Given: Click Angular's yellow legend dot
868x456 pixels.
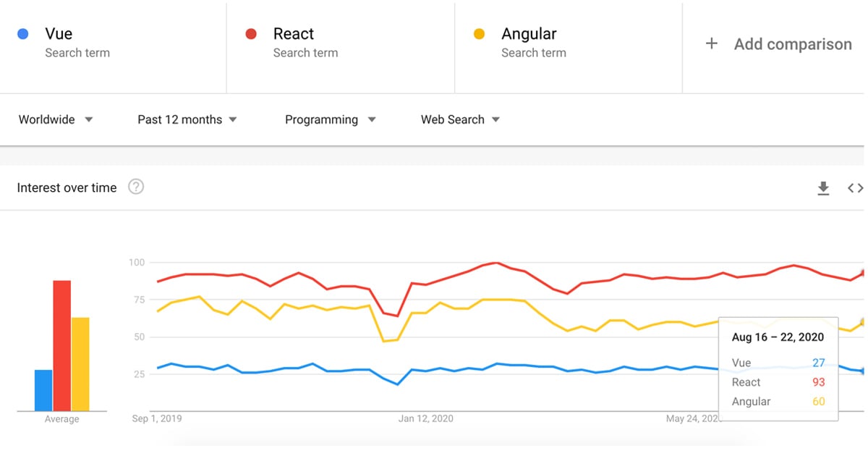Looking at the screenshot, I should pyautogui.click(x=480, y=33).
